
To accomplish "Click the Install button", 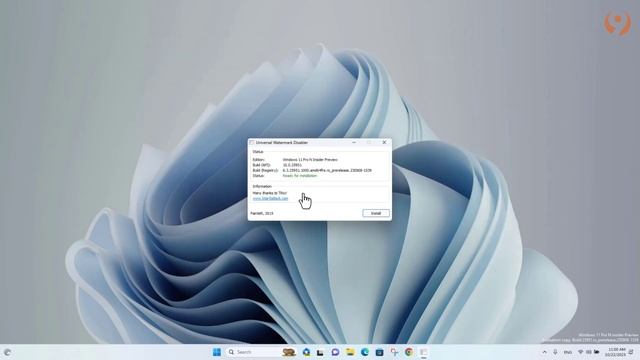I will click(376, 213).
